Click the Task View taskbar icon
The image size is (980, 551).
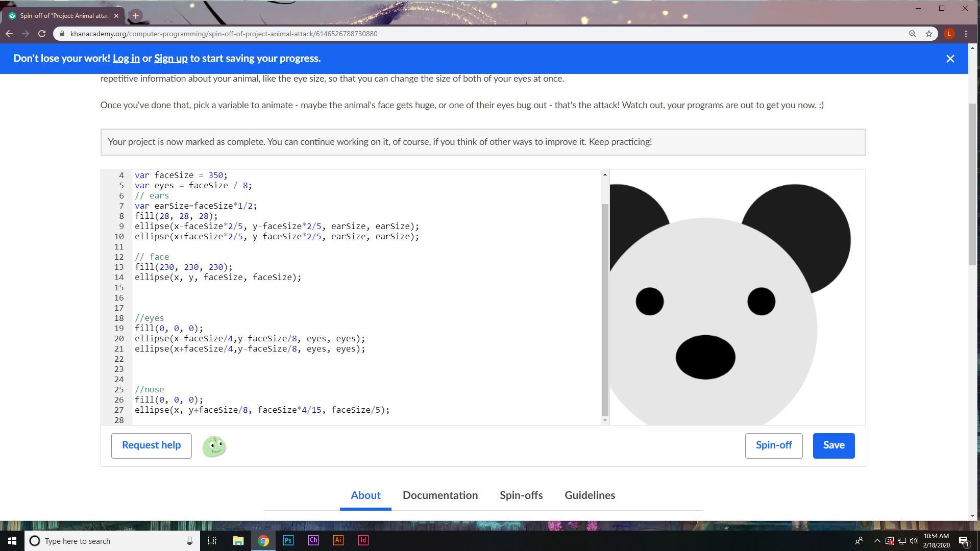point(212,540)
